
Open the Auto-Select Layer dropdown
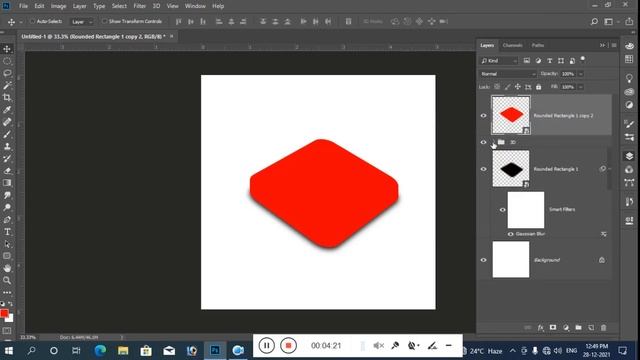point(82,22)
